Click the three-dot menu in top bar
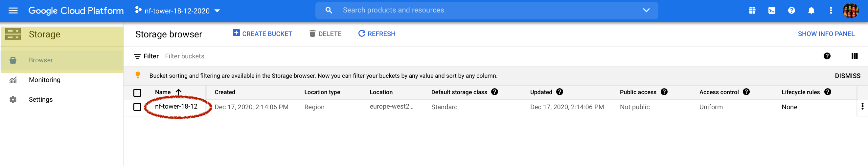 pyautogui.click(x=831, y=11)
